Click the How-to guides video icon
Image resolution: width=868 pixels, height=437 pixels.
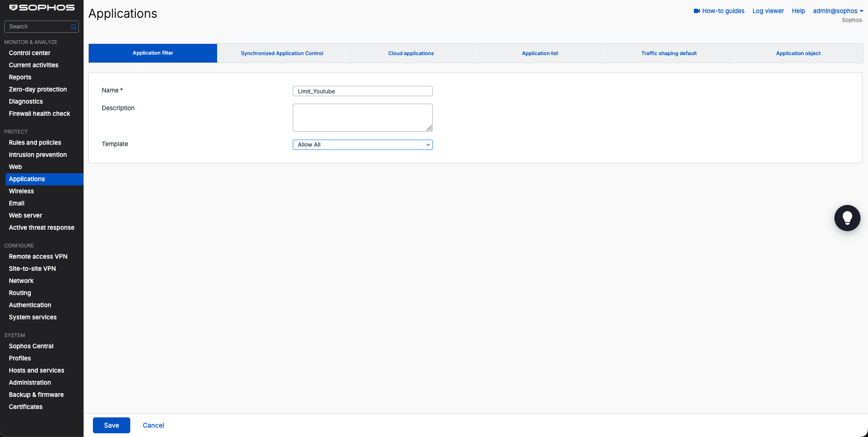[697, 11]
